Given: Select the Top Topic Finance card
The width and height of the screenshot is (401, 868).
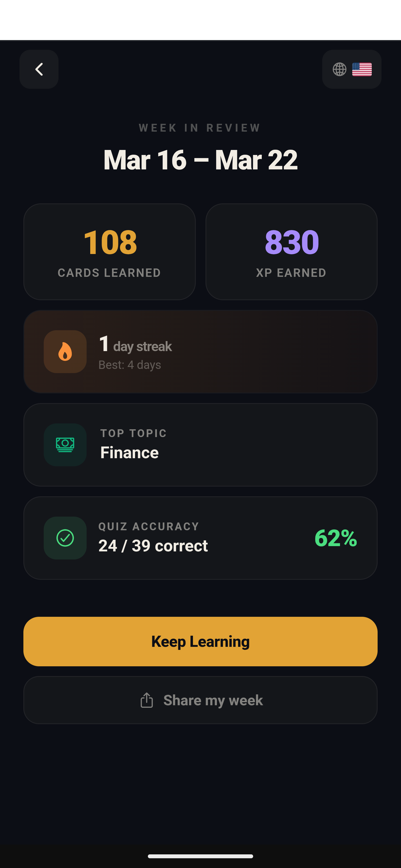Looking at the screenshot, I should pos(200,445).
